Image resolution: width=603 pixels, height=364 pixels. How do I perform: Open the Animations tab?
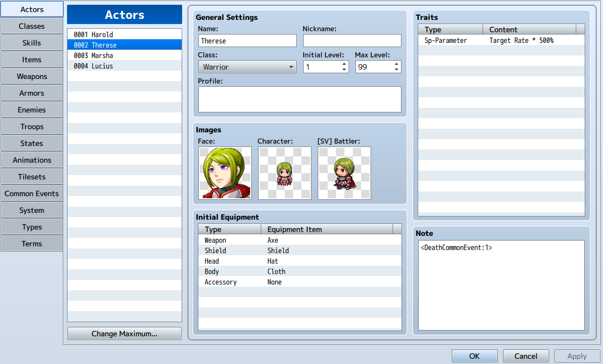click(32, 160)
